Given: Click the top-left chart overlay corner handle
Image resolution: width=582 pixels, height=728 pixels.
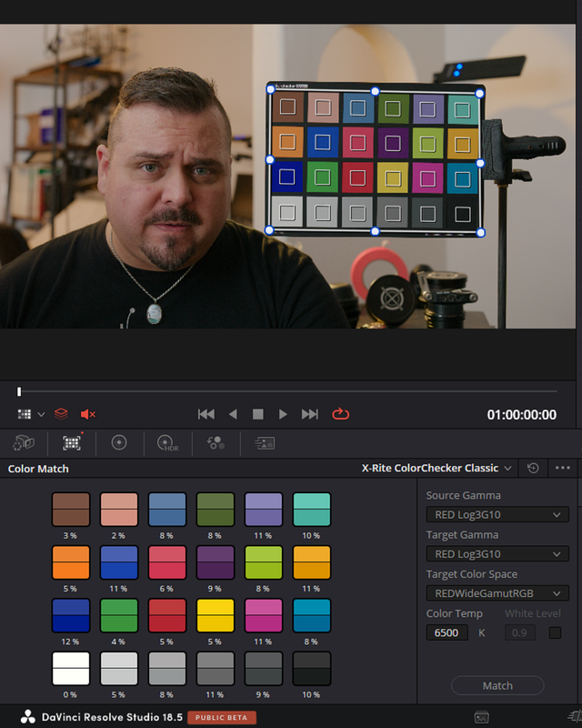Looking at the screenshot, I should (271, 88).
